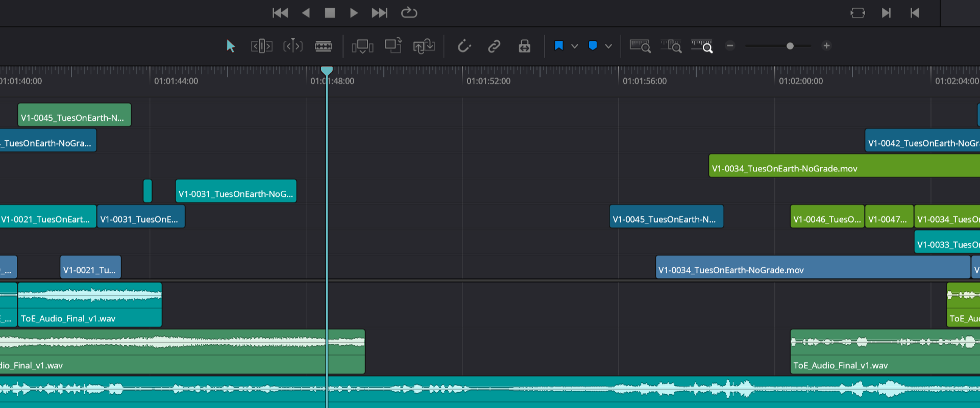This screenshot has height=408, width=980.
Task: Click the Overwrite Clip icon
Action: pos(394,45)
